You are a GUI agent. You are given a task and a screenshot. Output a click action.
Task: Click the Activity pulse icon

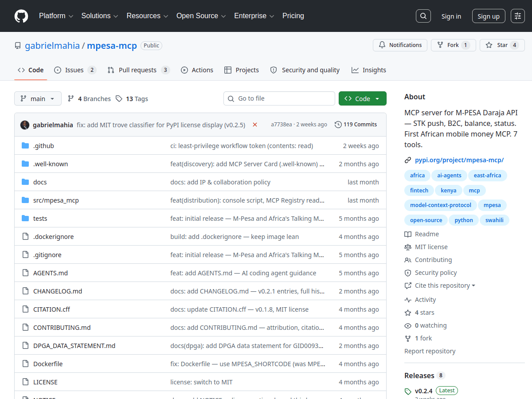408,300
